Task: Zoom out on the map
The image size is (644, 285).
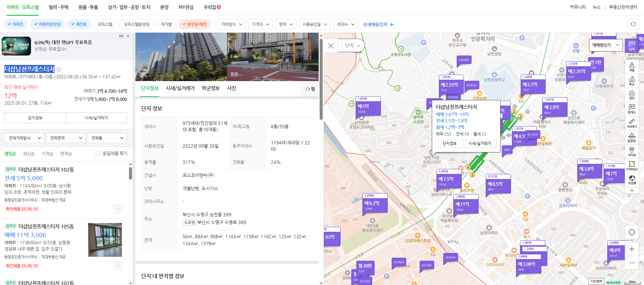Action: click(632, 262)
